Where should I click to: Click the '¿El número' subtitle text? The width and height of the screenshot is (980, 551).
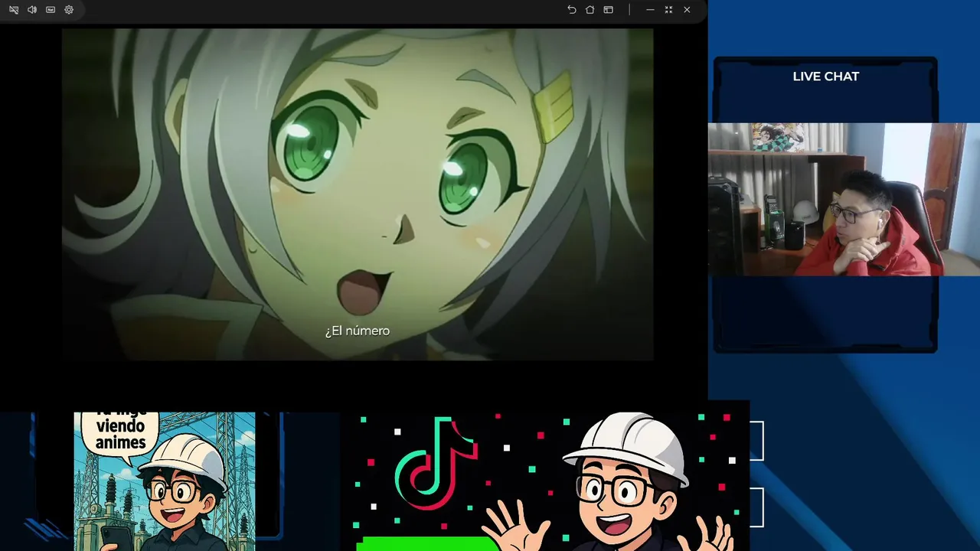tap(358, 331)
